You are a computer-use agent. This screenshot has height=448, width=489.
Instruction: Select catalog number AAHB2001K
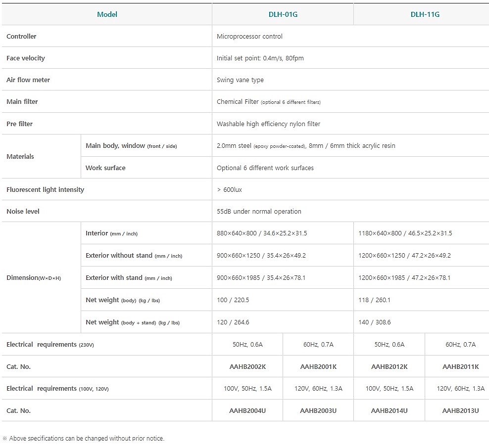tap(318, 366)
